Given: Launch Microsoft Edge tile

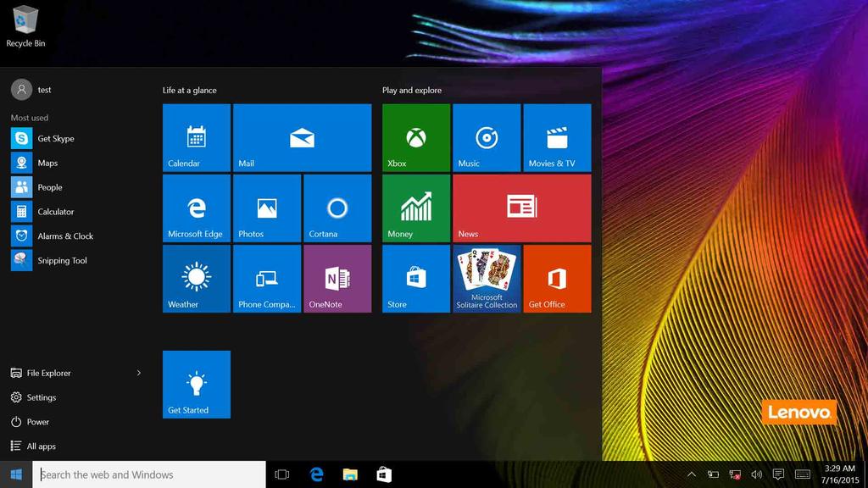Looking at the screenshot, I should tap(197, 208).
